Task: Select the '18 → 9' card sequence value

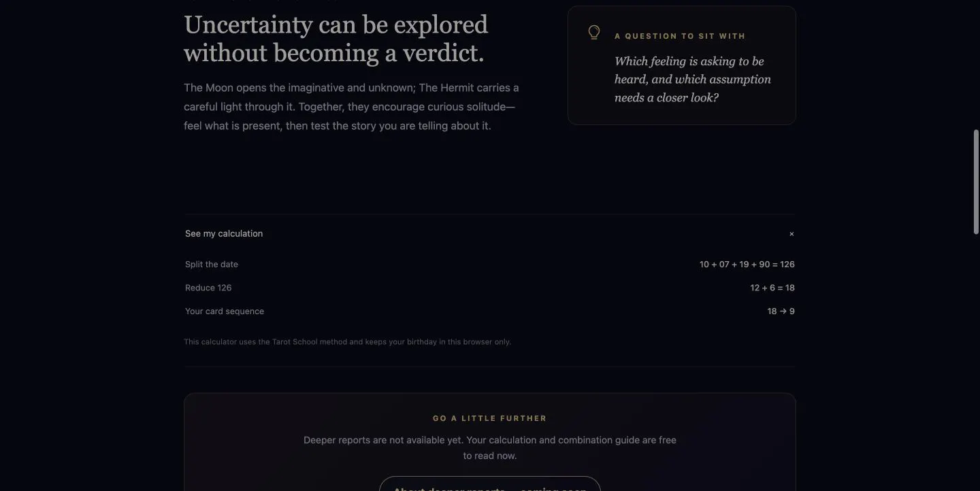Action: coord(781,311)
